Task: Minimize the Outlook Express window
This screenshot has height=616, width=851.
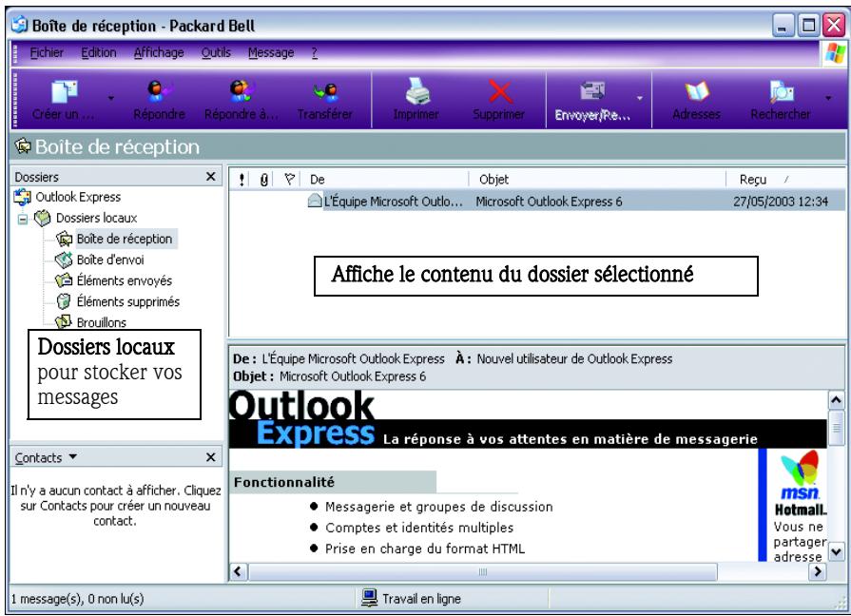Action: (x=783, y=26)
